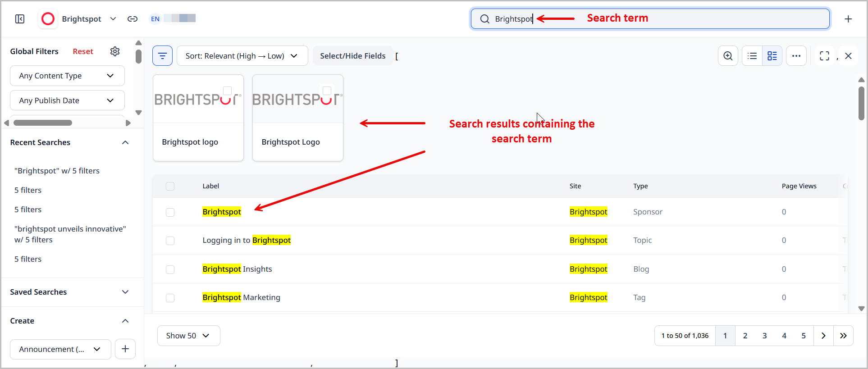868x369 pixels.
Task: Check the Logging in to Brightspot checkbox
Action: click(x=170, y=241)
